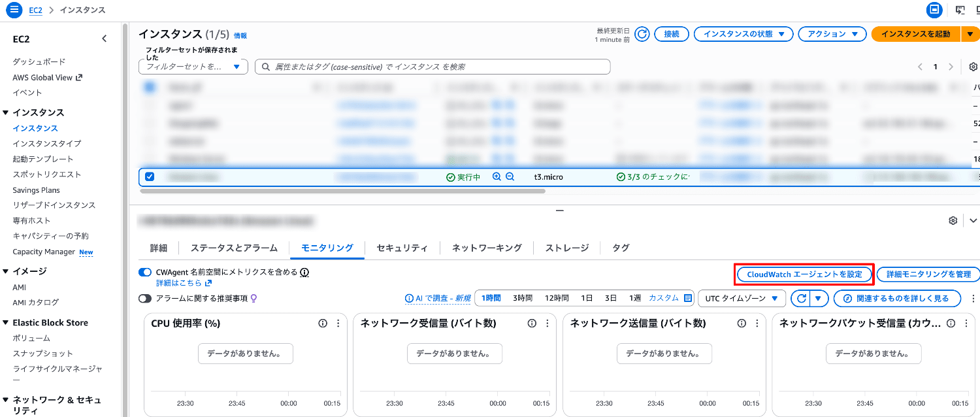Zoom in icon on running instance row
This screenshot has height=417, width=980.
(x=497, y=177)
